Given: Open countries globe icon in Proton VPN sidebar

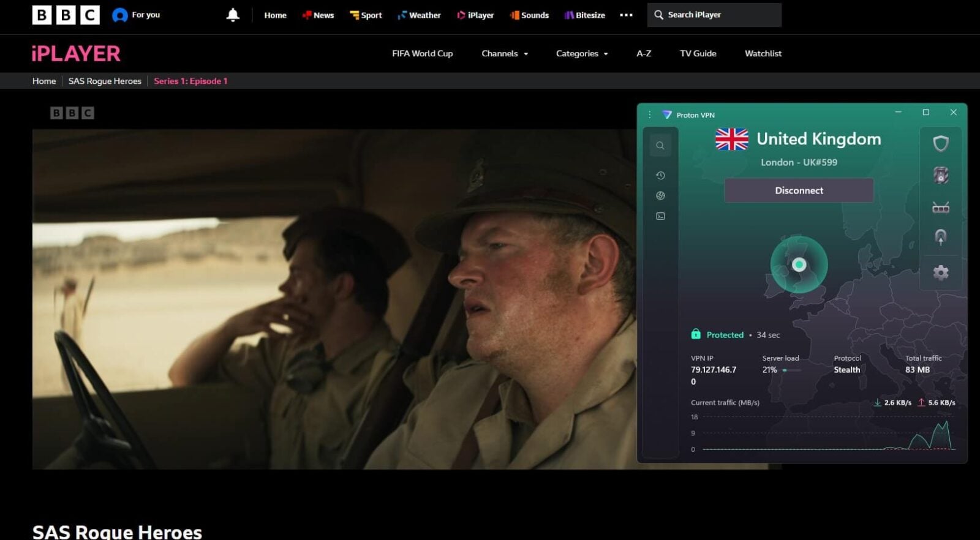Looking at the screenshot, I should [x=660, y=196].
